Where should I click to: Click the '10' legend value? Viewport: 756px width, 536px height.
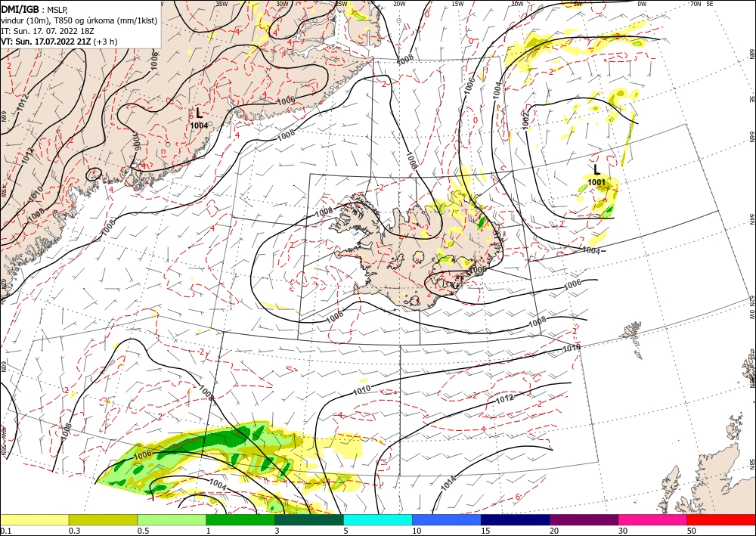417,531
